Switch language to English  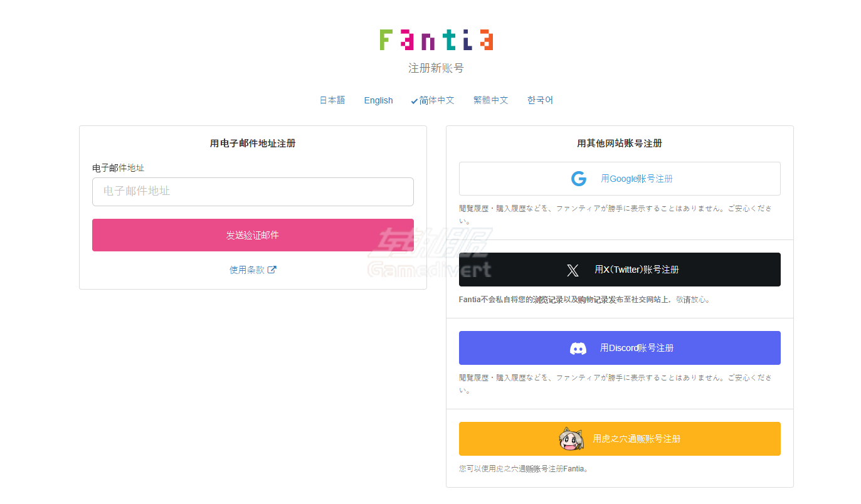pyautogui.click(x=378, y=100)
